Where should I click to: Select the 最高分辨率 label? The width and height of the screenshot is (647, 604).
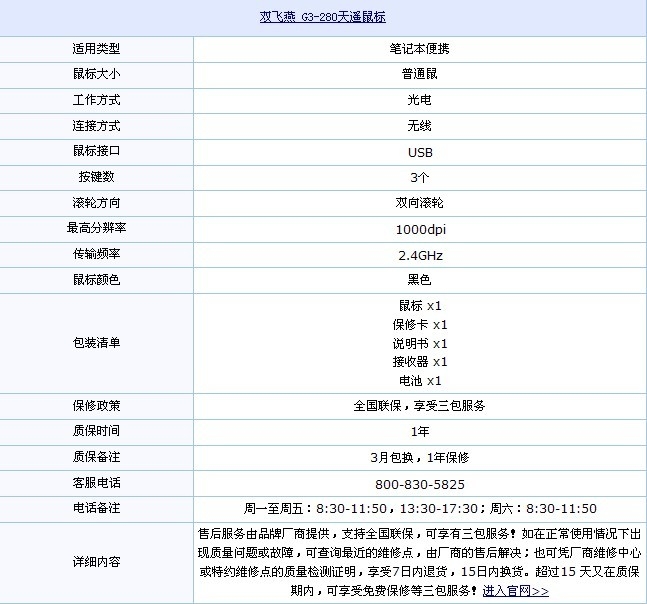[97, 228]
